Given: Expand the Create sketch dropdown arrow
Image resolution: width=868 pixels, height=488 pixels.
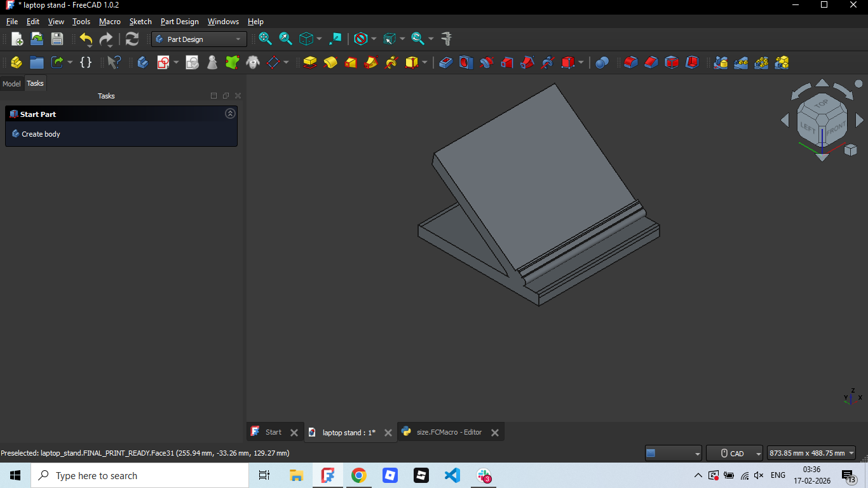Looking at the screenshot, I should (176, 62).
